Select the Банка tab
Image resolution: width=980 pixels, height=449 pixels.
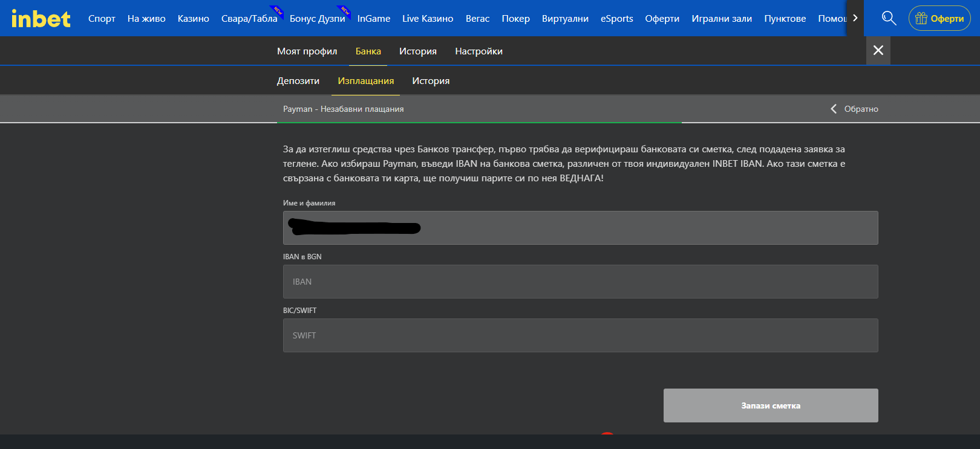point(368,51)
